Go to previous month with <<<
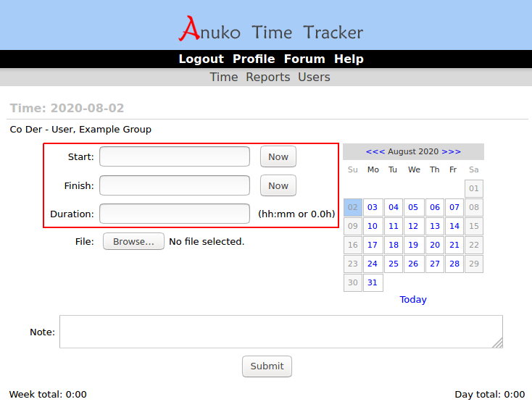532x407 pixels. click(x=375, y=151)
